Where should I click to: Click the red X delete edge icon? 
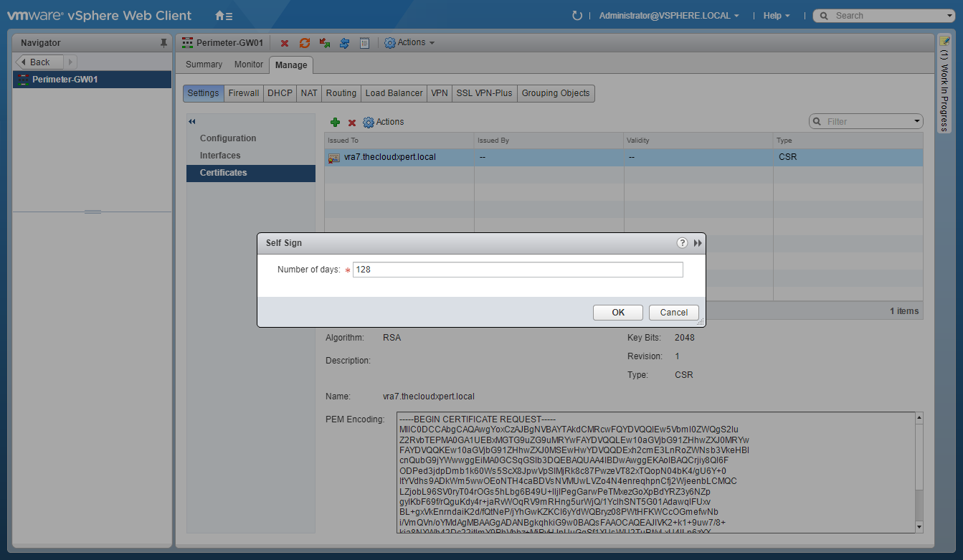(285, 43)
